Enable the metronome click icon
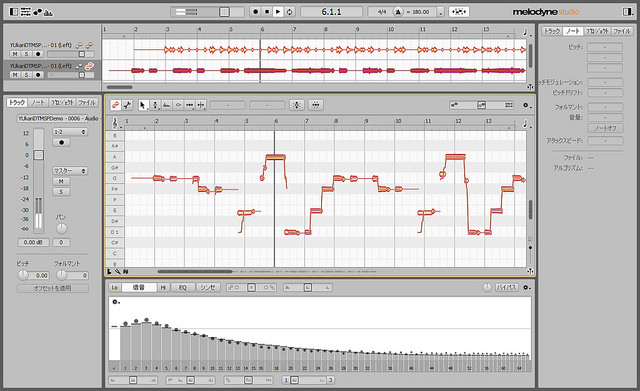 coord(398,12)
